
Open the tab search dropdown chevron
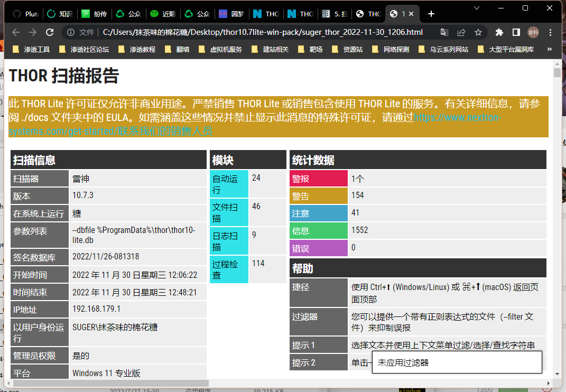(477, 8)
